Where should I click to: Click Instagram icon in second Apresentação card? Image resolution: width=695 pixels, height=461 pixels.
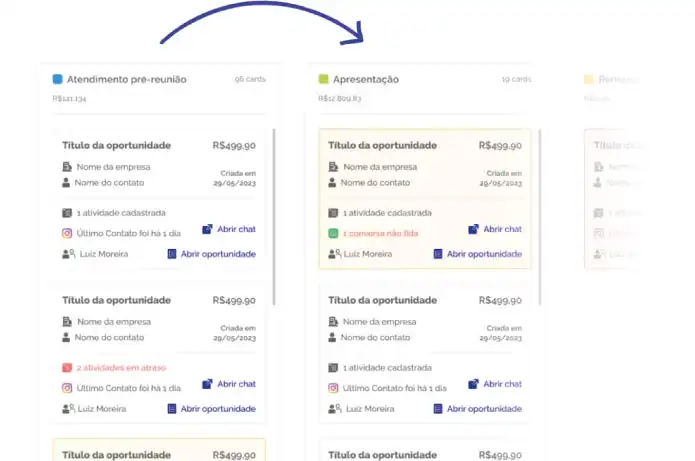coord(333,388)
